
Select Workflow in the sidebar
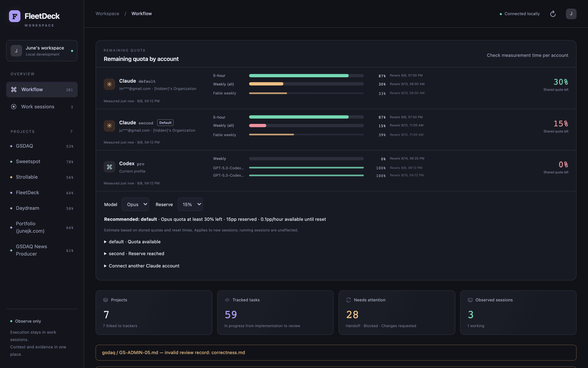[x=42, y=90]
